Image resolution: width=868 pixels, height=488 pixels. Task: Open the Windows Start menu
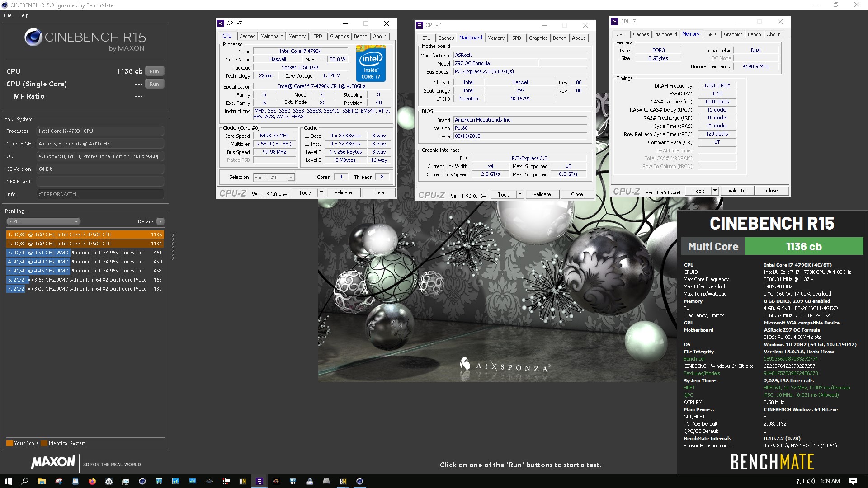point(8,481)
